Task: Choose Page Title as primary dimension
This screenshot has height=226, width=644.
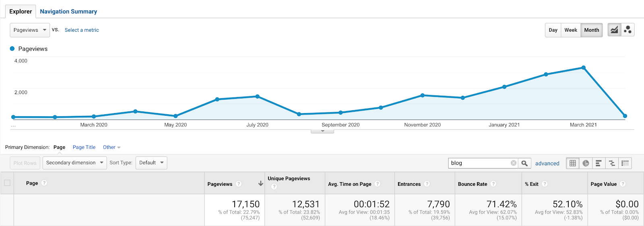Action: (84, 147)
